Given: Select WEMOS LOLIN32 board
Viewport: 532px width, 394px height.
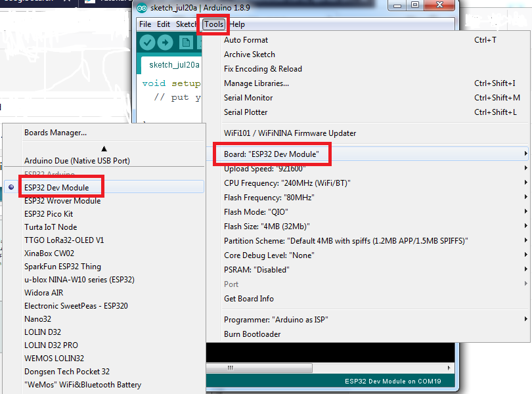Looking at the screenshot, I should point(104,359).
